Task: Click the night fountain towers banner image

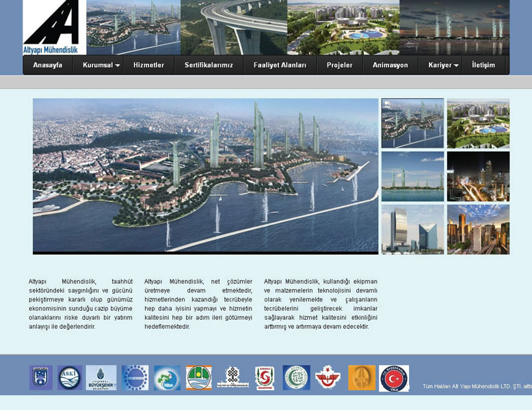Action: (454, 27)
